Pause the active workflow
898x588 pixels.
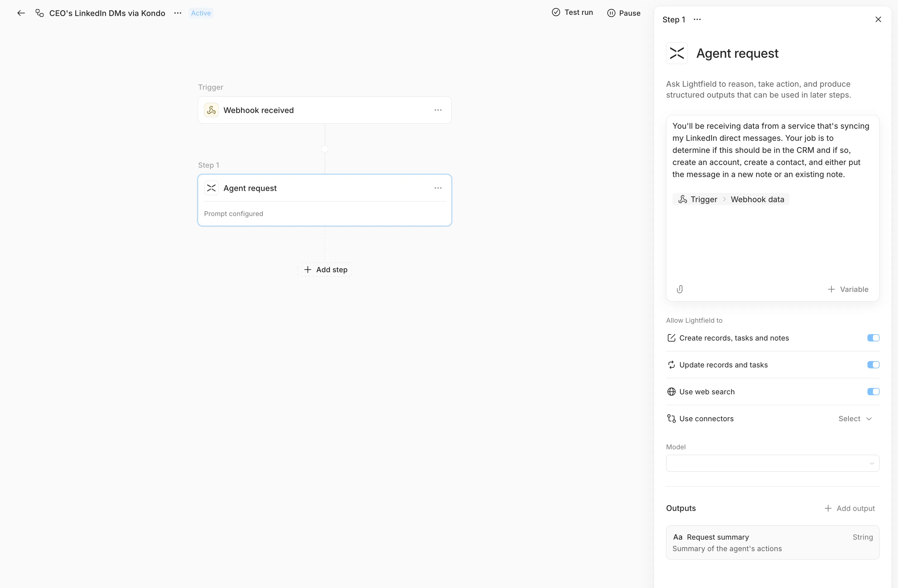(x=623, y=12)
